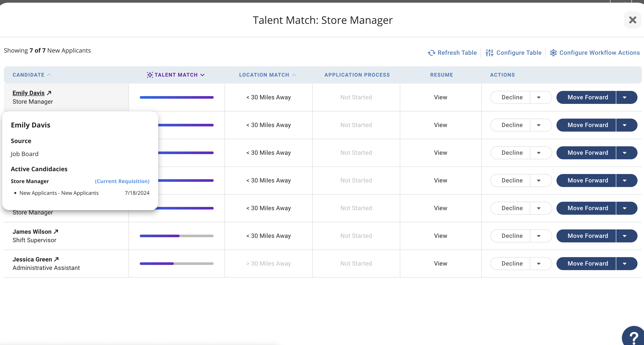
Task: Expand Decline options for Emily Davis
Action: 539,97
